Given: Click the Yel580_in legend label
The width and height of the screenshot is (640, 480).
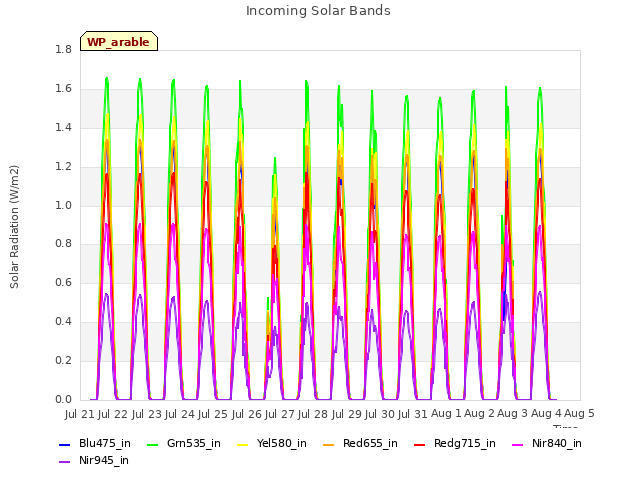Looking at the screenshot, I should pyautogui.click(x=282, y=444).
